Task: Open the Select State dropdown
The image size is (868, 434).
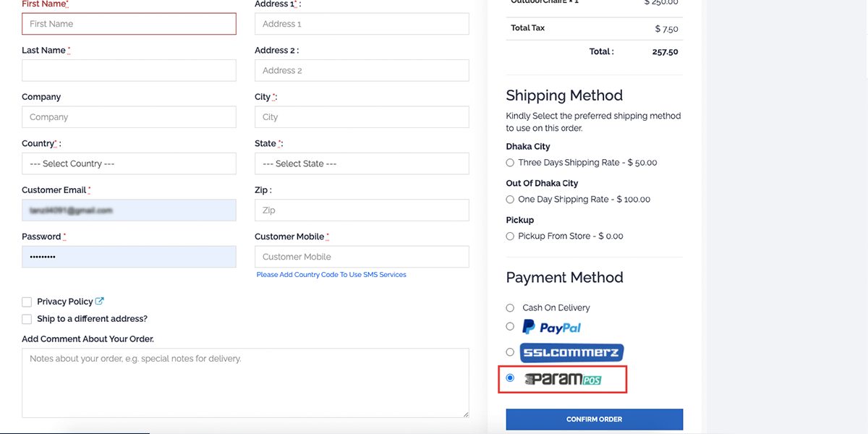Action: point(362,163)
